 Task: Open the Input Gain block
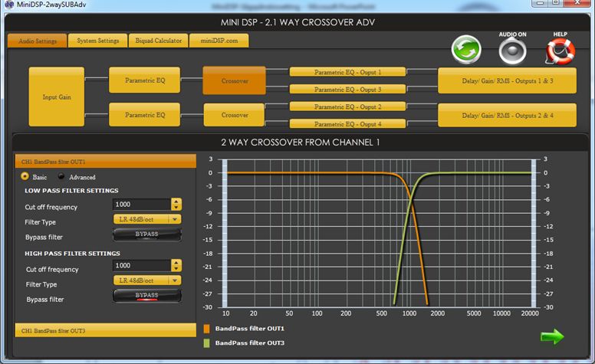pos(57,97)
